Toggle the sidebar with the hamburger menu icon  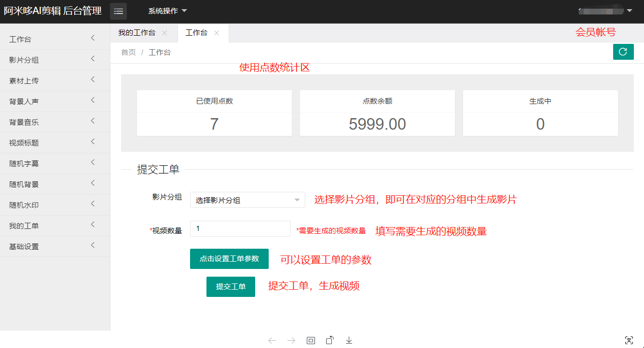pyautogui.click(x=118, y=11)
